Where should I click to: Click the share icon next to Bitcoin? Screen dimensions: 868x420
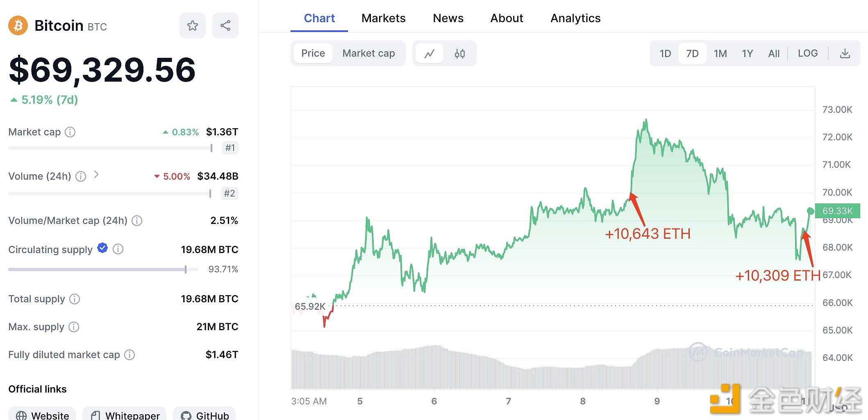225,26
